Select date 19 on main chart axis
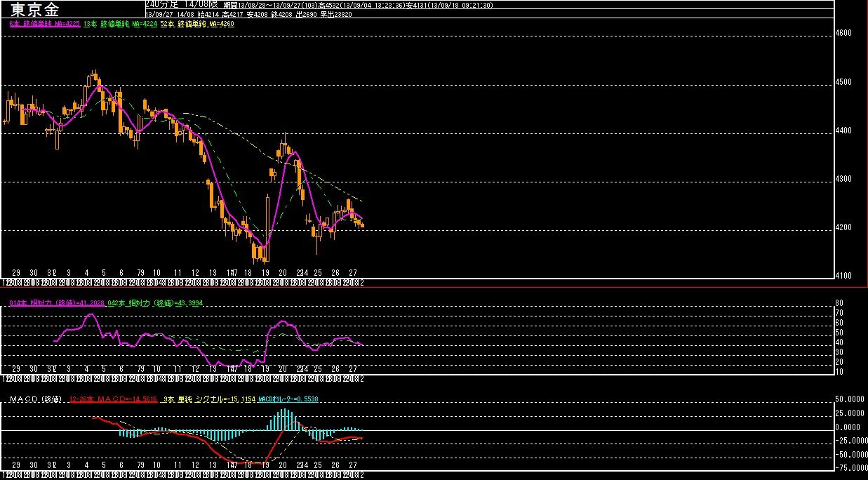 (x=265, y=272)
